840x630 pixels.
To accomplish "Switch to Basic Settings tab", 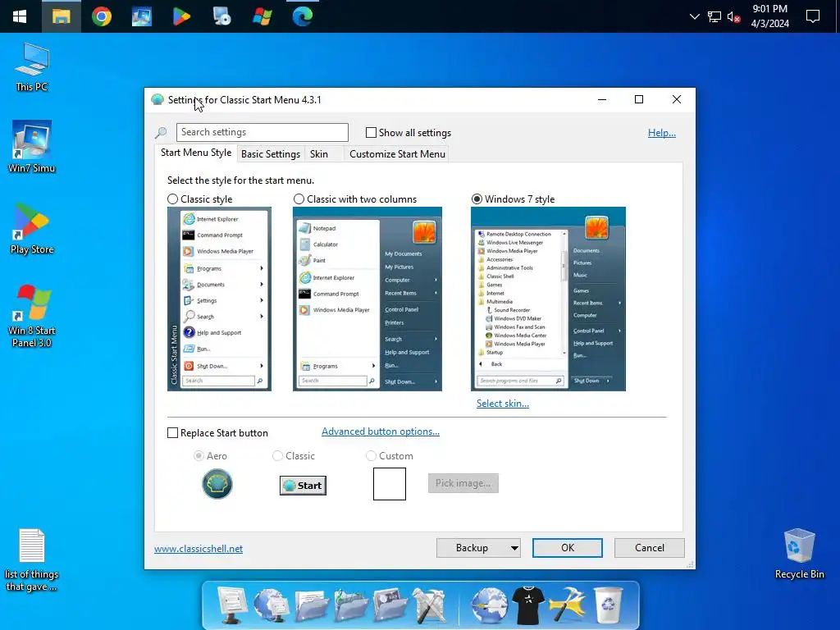I will point(271,154).
